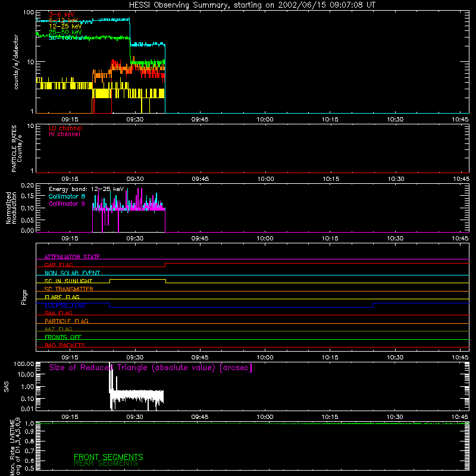Click the 'Size of Reduced Triangle' caption
This screenshot has height=476, width=476.
(151, 368)
